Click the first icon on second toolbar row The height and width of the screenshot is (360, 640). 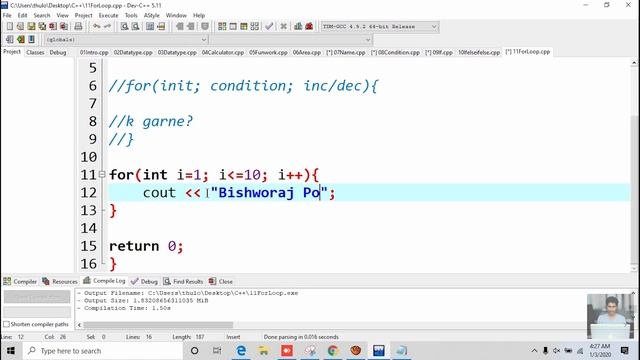coord(10,40)
